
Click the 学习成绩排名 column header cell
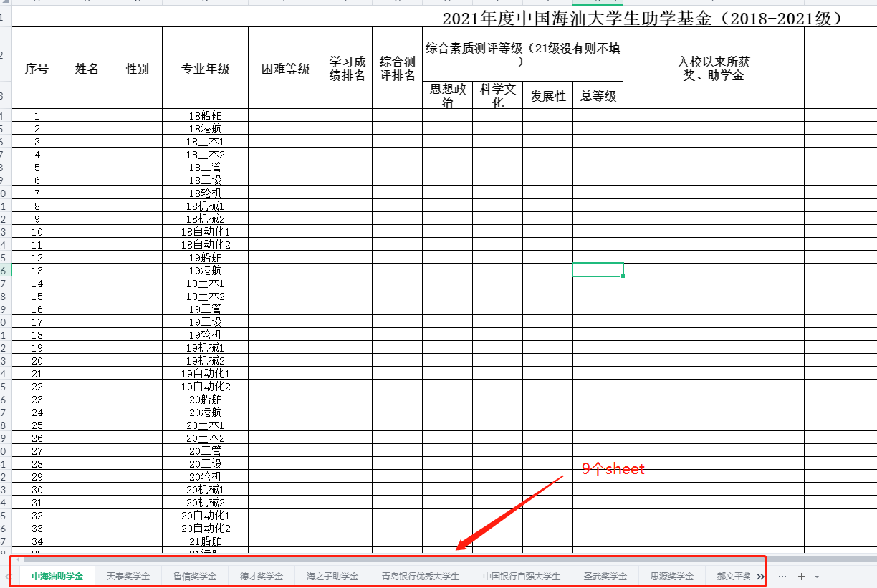pyautogui.click(x=347, y=69)
